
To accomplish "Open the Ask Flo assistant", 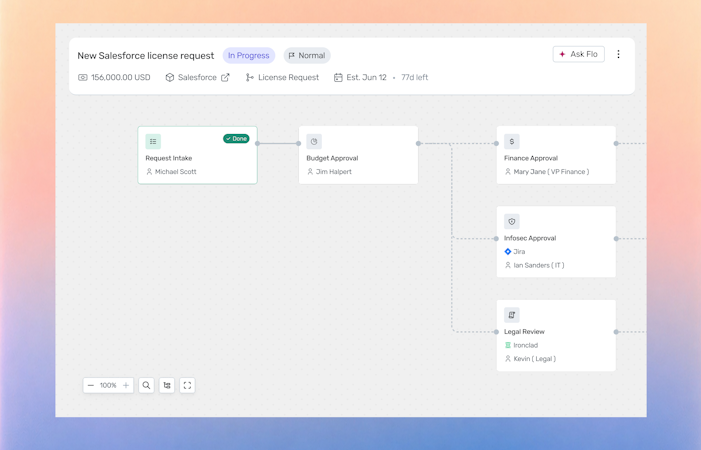I will pyautogui.click(x=579, y=54).
